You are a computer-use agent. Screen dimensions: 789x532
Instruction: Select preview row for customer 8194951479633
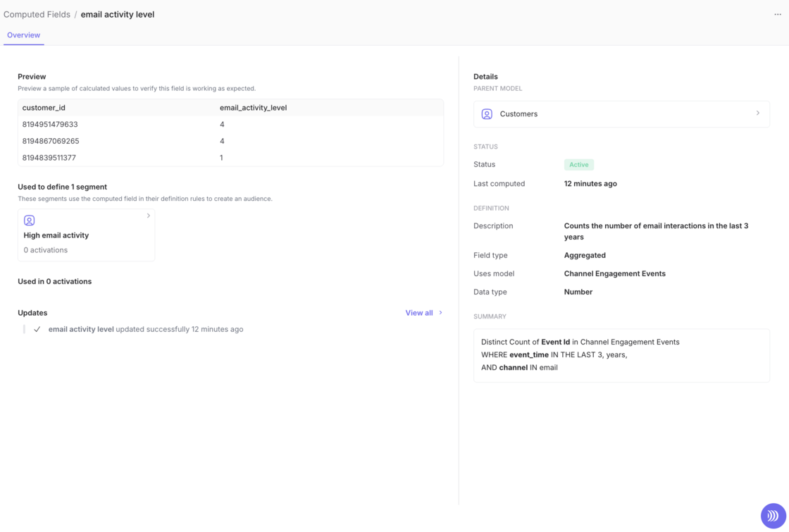coord(230,125)
